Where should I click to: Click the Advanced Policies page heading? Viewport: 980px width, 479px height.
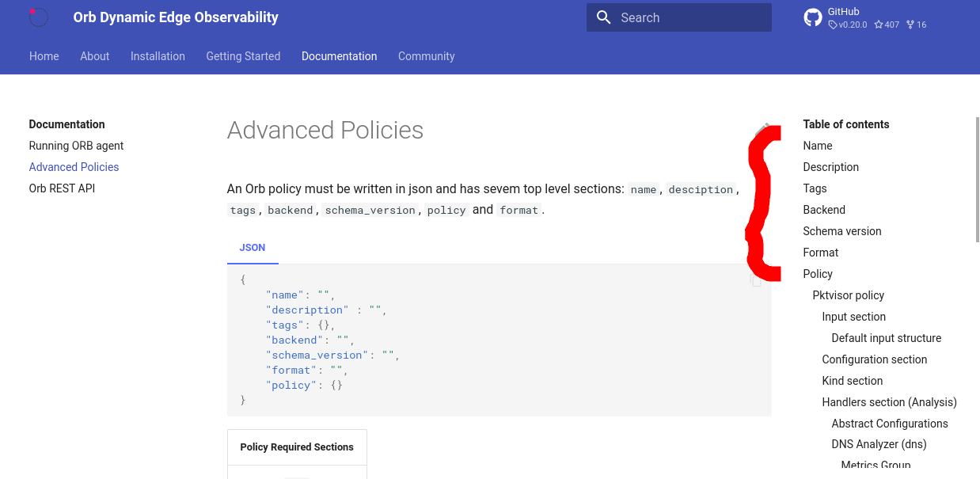325,130
